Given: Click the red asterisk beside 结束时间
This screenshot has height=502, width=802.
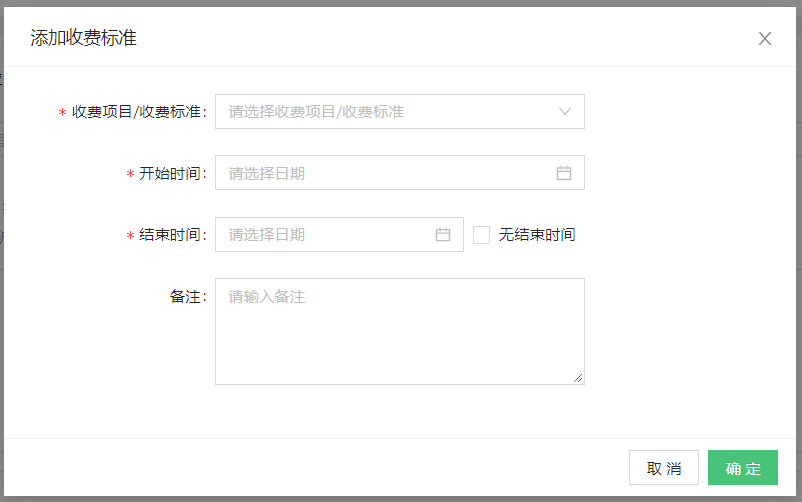Looking at the screenshot, I should [130, 236].
